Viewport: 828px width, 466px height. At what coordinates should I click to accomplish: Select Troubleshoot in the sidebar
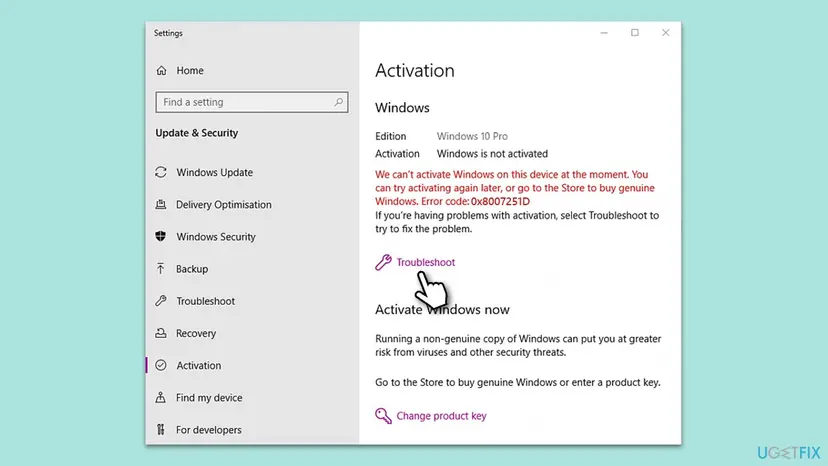click(x=205, y=301)
